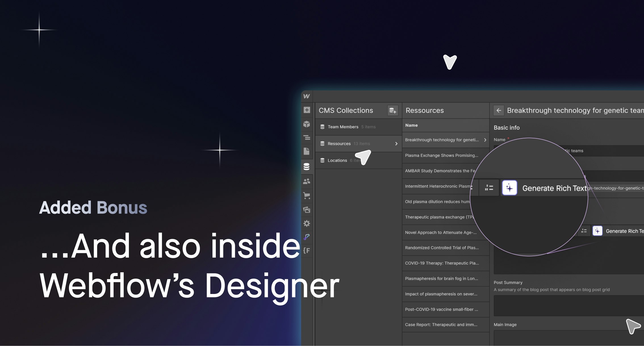Screen dimensions: 644x346
Task: Select Novel Approach to Attenuate Age item
Action: tap(446, 232)
